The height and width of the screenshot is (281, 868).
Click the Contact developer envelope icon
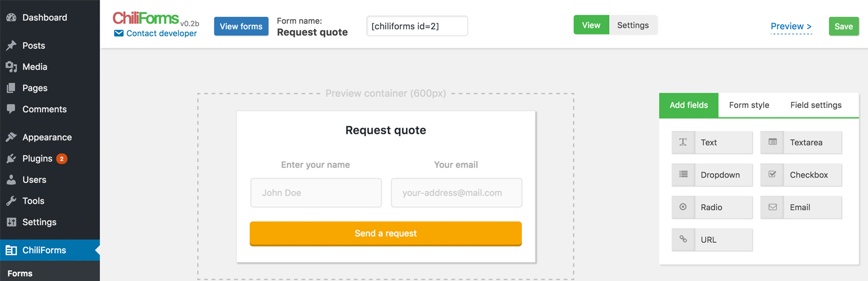pyautogui.click(x=119, y=34)
